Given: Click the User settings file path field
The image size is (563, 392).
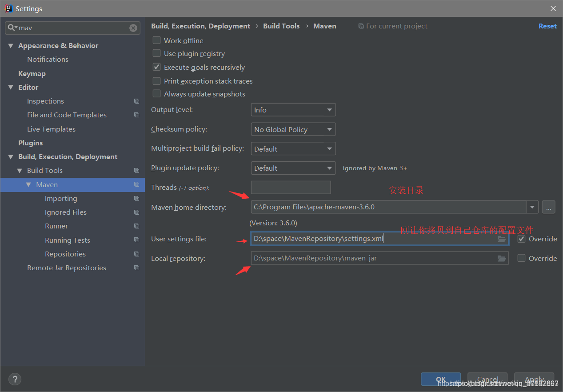Looking at the screenshot, I should tap(380, 239).
